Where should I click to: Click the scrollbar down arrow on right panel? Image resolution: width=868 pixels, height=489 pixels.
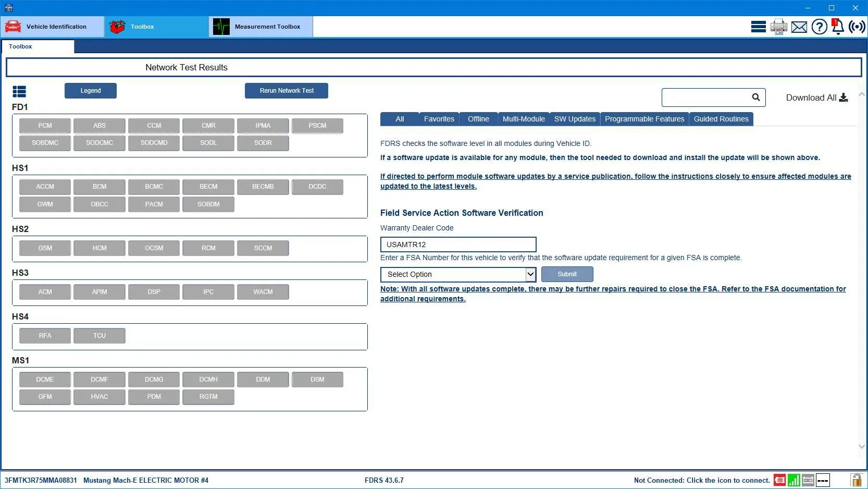tap(862, 446)
